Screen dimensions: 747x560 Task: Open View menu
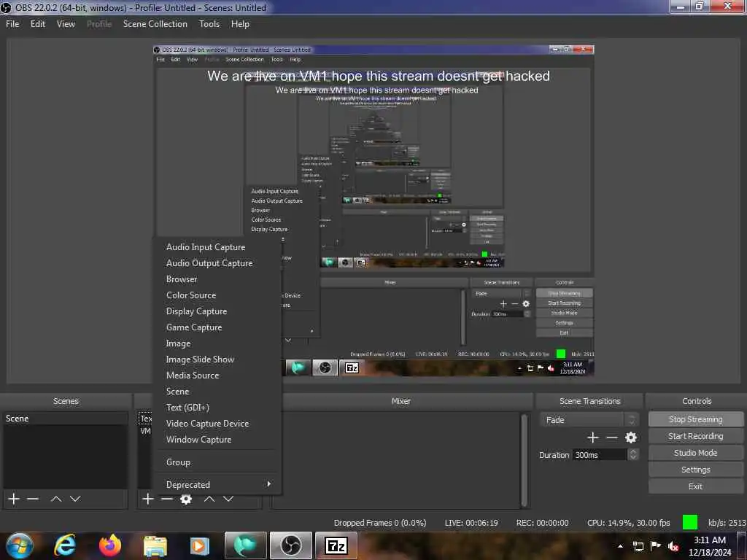(66, 24)
